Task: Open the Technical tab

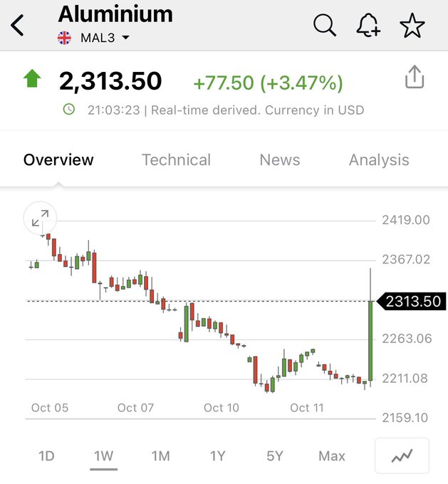Action: [176, 160]
